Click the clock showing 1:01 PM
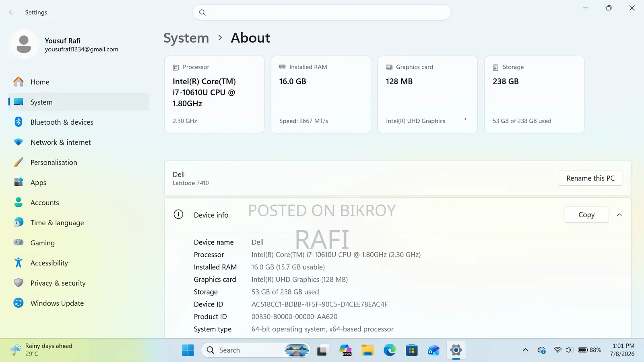 [622, 350]
